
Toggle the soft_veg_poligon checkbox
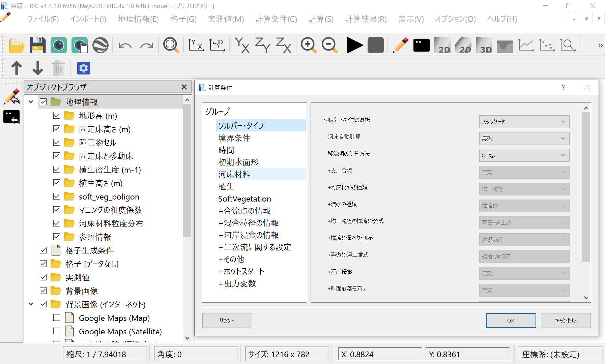point(57,196)
